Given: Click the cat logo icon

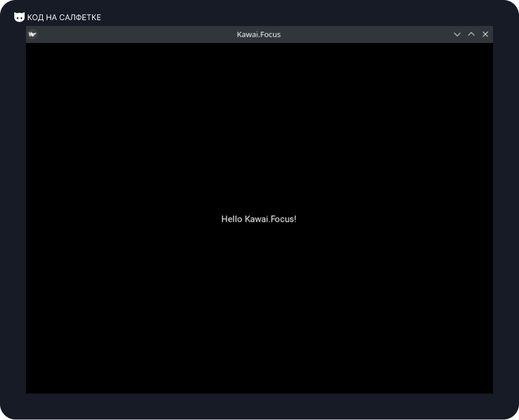Looking at the screenshot, I should click(19, 17).
